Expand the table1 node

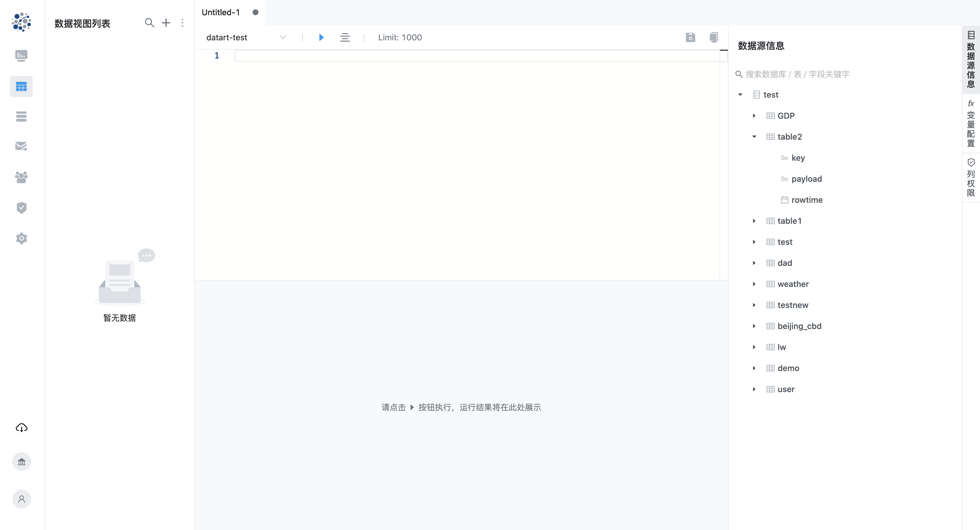point(754,221)
